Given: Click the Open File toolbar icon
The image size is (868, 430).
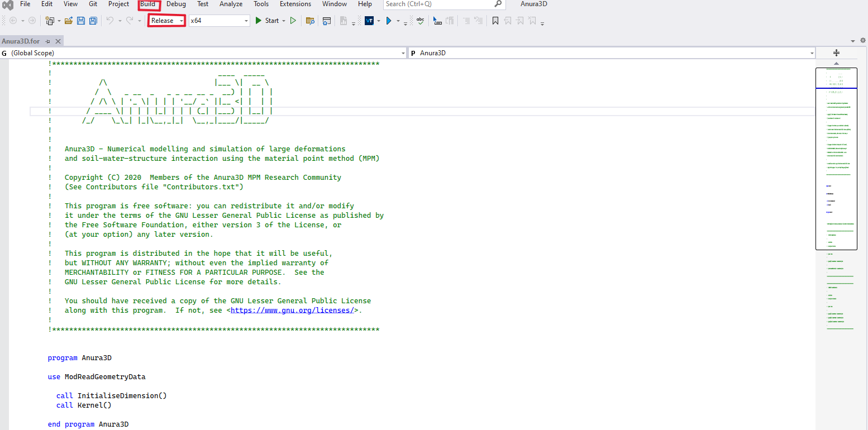Looking at the screenshot, I should pyautogui.click(x=68, y=20).
